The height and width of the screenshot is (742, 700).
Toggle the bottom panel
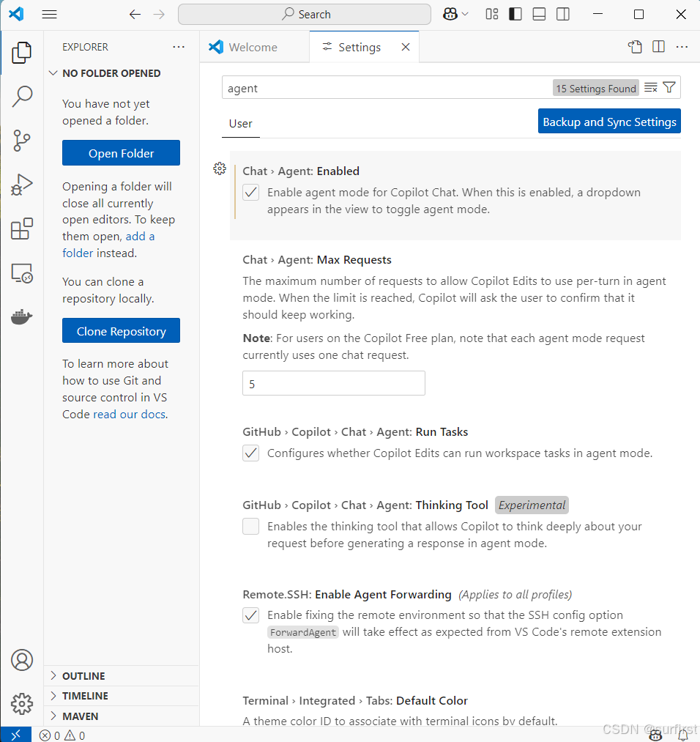tap(539, 14)
